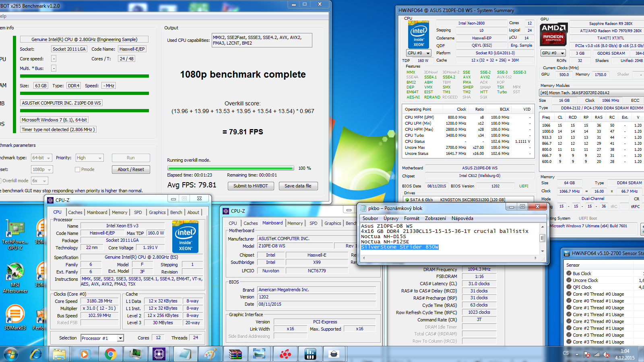Screen dimensions: 644x362
Task: Click the greyed Run button
Action: pyautogui.click(x=131, y=158)
